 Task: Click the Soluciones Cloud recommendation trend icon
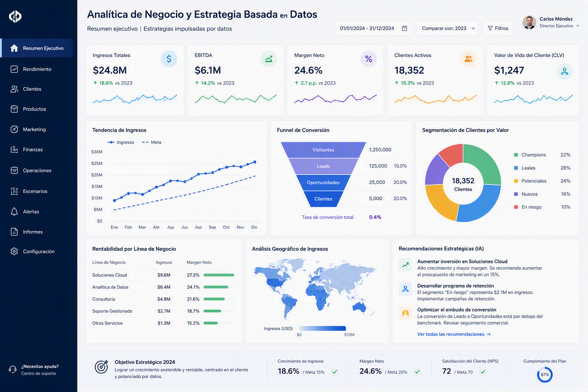coord(405,265)
